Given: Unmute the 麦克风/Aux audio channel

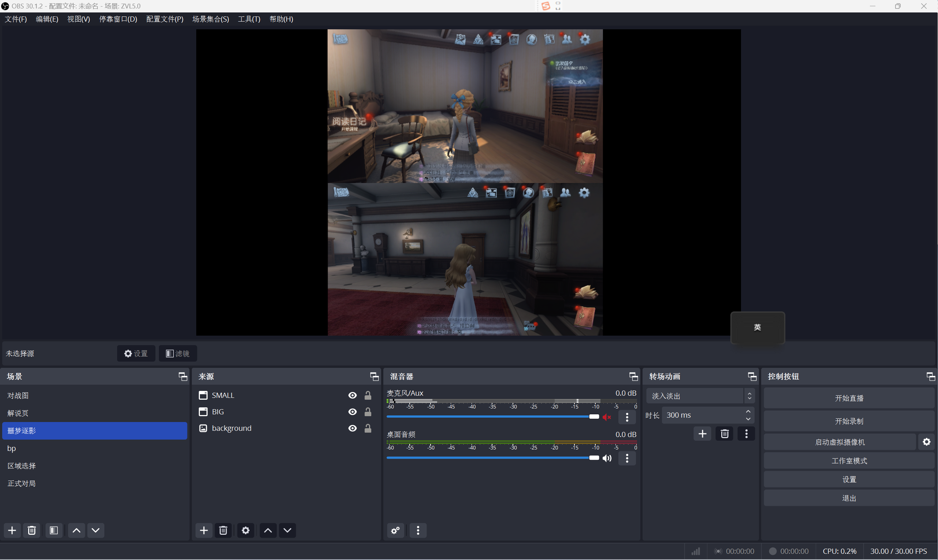Looking at the screenshot, I should 607,417.
